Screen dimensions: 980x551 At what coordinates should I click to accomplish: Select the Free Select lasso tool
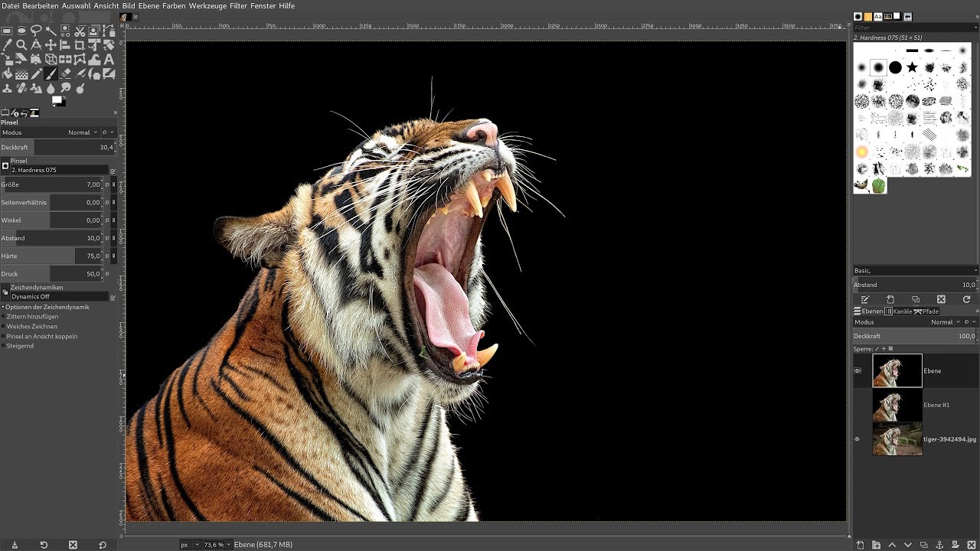[36, 31]
